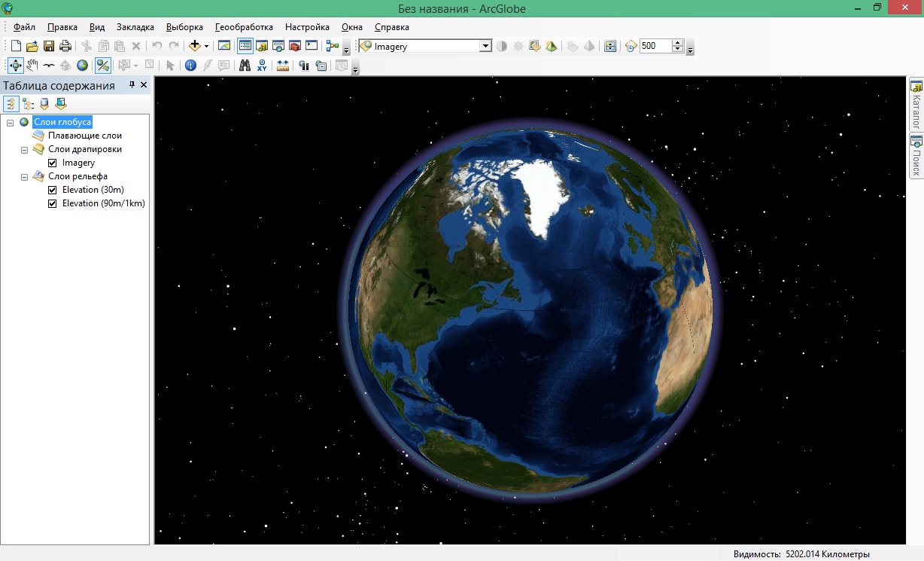The height and width of the screenshot is (561, 924).
Task: Open the Globe View window icon
Action: tap(224, 46)
